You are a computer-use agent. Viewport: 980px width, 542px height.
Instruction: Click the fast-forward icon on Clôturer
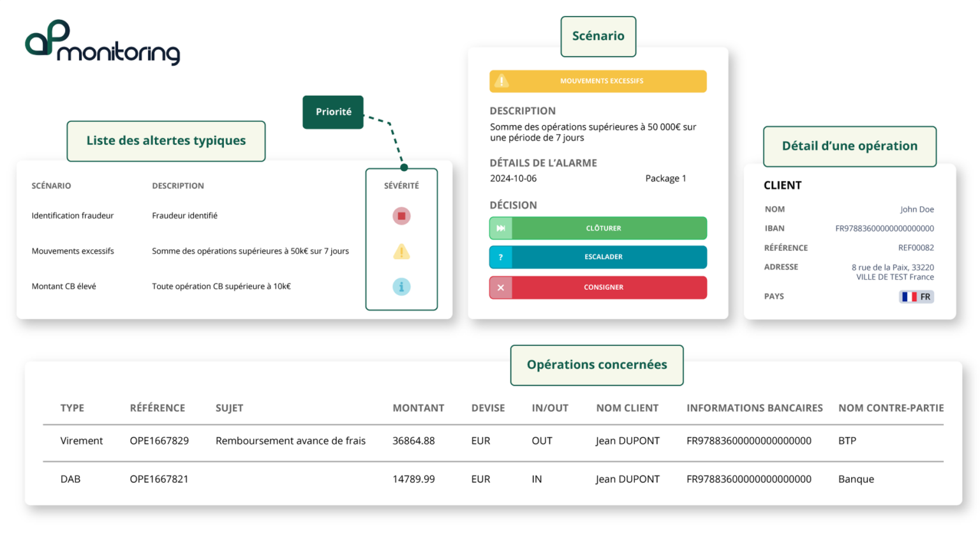click(x=501, y=228)
